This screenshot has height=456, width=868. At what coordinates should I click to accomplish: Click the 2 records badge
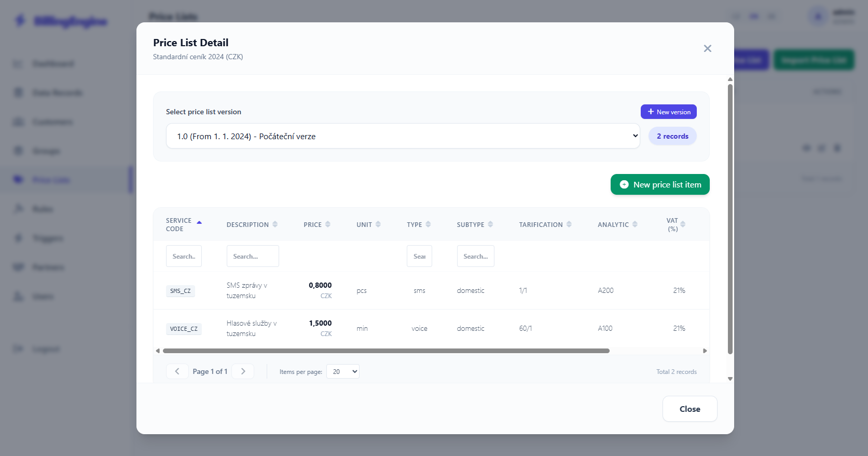(672, 136)
